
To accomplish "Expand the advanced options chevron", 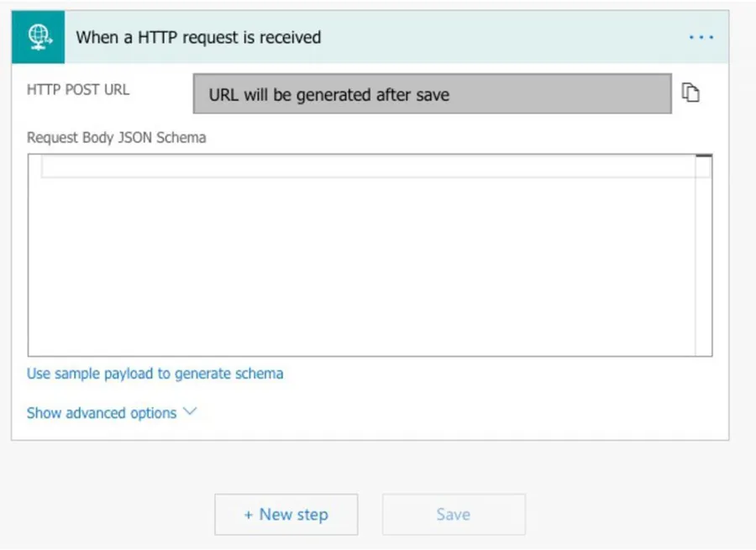I will pyautogui.click(x=189, y=412).
